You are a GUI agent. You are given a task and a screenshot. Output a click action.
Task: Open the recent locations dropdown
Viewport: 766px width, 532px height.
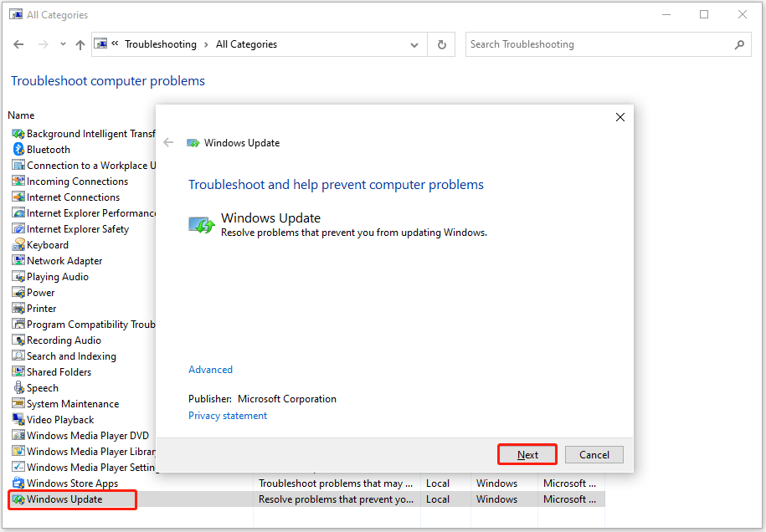click(x=63, y=44)
